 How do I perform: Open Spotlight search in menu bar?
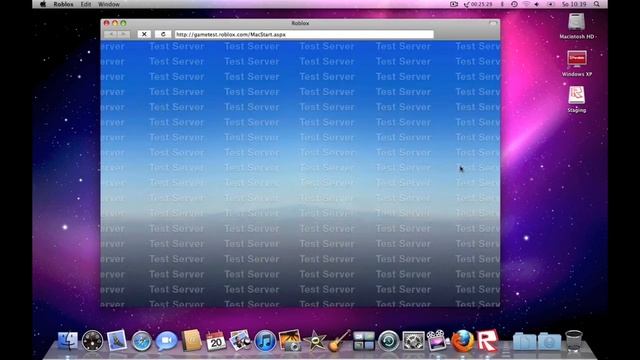(597, 4)
